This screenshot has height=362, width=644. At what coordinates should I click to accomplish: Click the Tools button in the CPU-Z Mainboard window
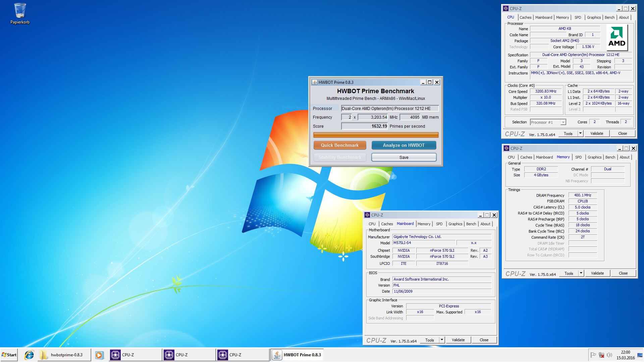click(430, 340)
